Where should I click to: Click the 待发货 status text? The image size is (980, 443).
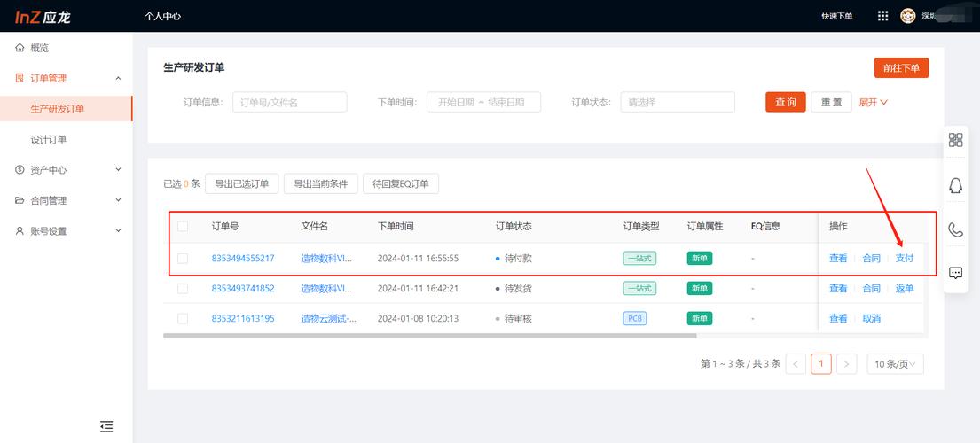click(518, 288)
